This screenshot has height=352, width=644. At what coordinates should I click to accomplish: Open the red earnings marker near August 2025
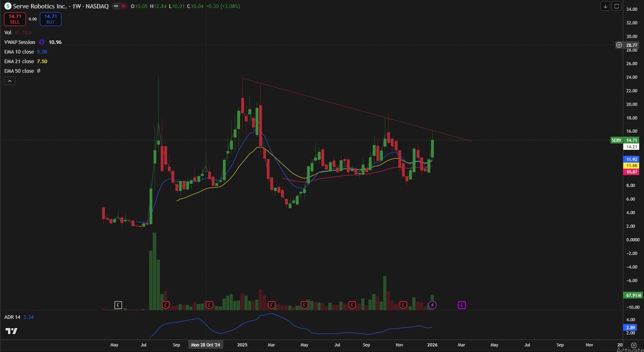tap(353, 305)
